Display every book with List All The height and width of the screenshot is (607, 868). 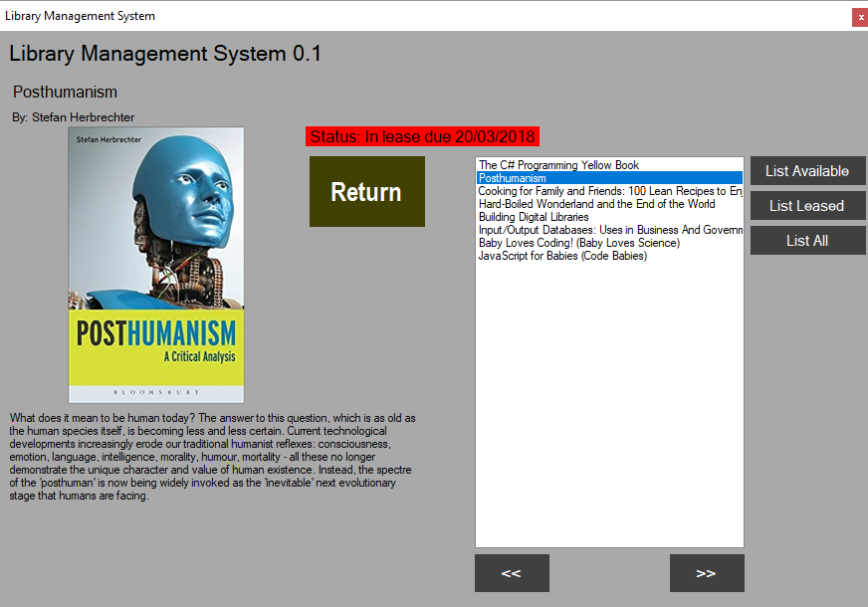[807, 241]
